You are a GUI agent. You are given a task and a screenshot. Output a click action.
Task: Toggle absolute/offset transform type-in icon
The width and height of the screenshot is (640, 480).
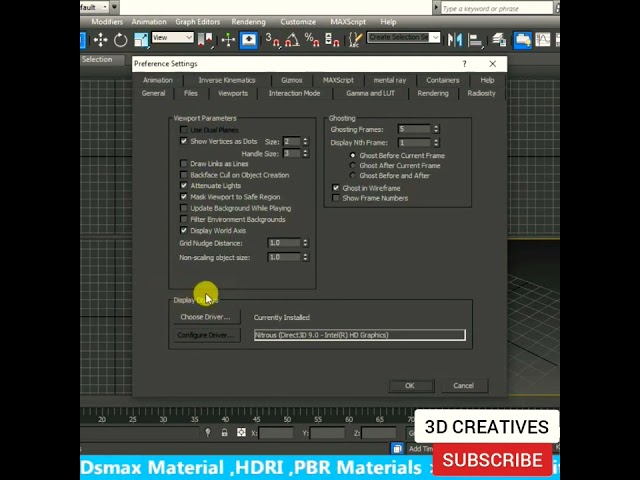click(x=241, y=432)
